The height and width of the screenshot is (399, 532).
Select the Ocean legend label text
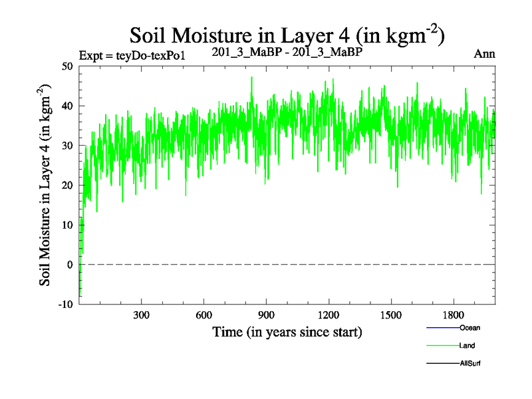(469, 328)
